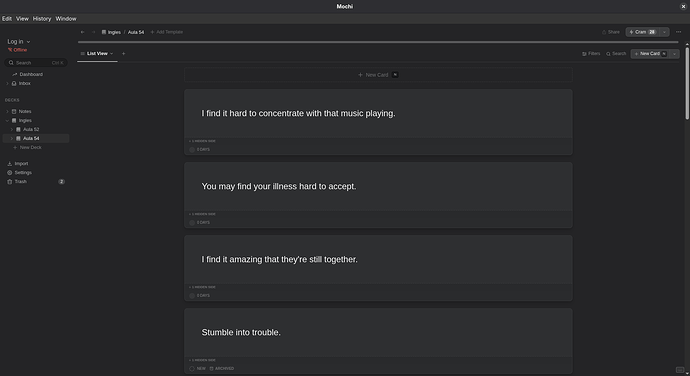
Task: Toggle status circle on 'illness hard to accept' card
Action: point(192,223)
